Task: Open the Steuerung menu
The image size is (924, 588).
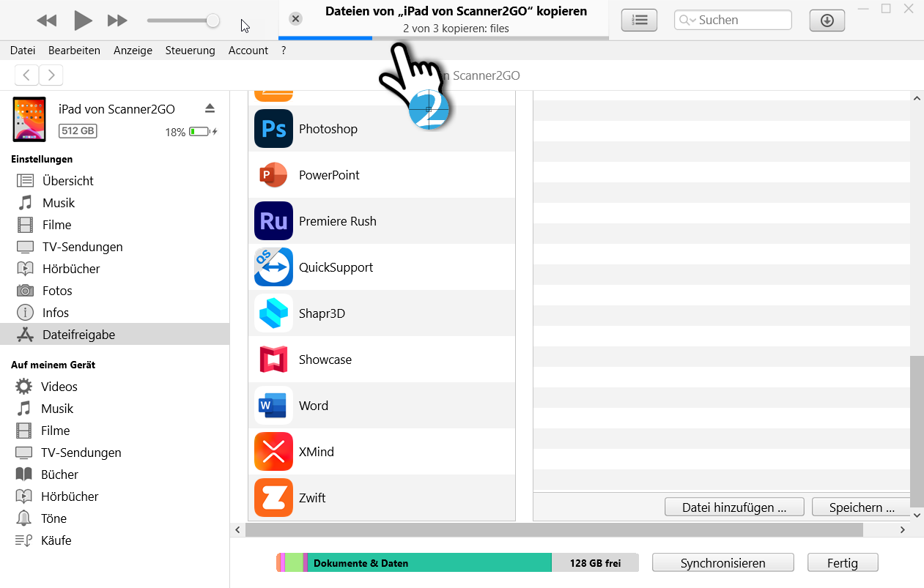Action: pos(191,51)
